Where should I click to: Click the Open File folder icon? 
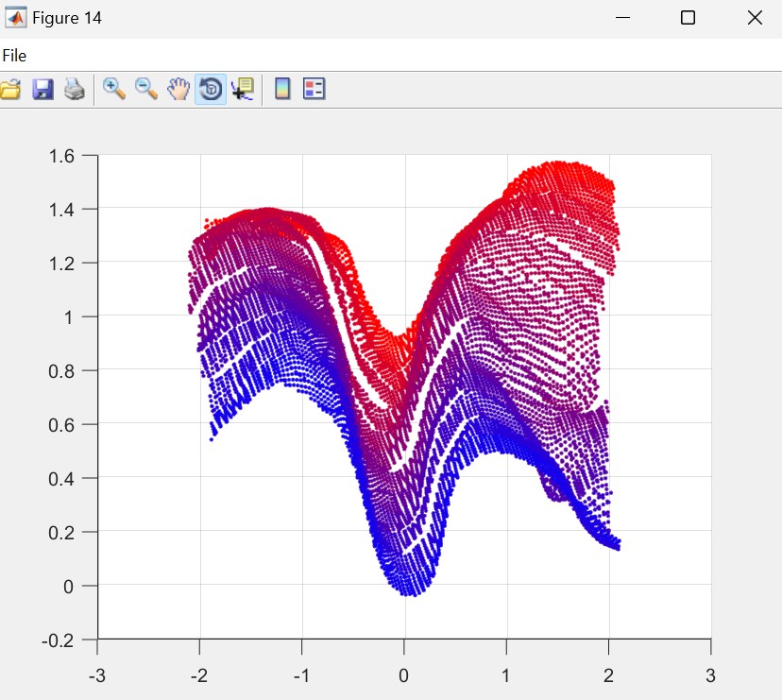[x=9, y=90]
